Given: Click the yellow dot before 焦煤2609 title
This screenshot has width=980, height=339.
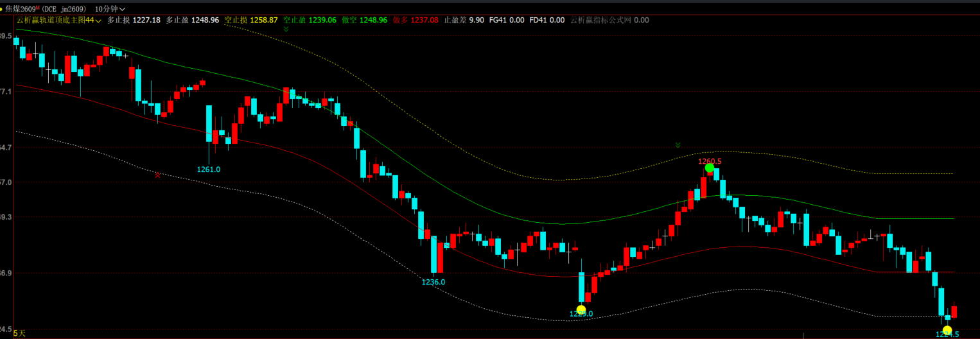Looking at the screenshot, I should (x=2, y=9).
